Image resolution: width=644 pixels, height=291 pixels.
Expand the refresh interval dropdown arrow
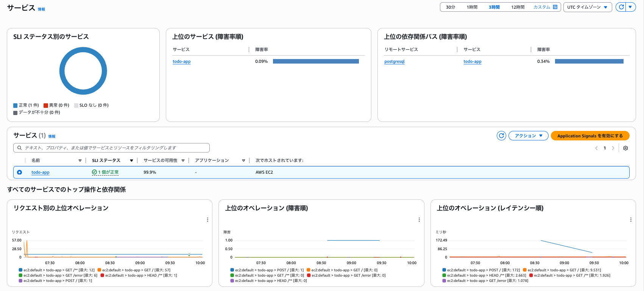(x=630, y=7)
